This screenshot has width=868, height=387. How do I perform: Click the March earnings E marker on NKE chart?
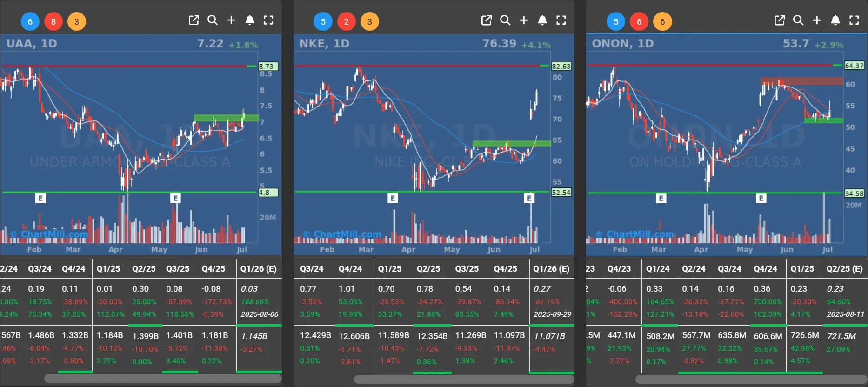393,199
